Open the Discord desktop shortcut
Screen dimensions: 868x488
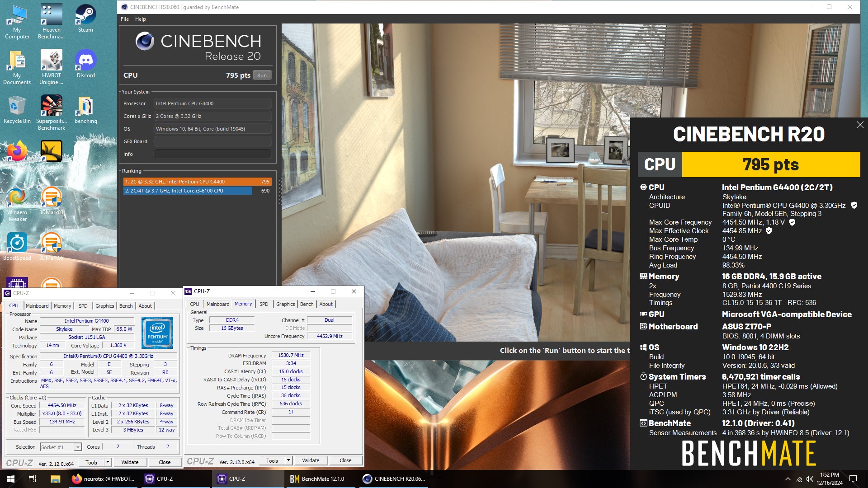85,64
